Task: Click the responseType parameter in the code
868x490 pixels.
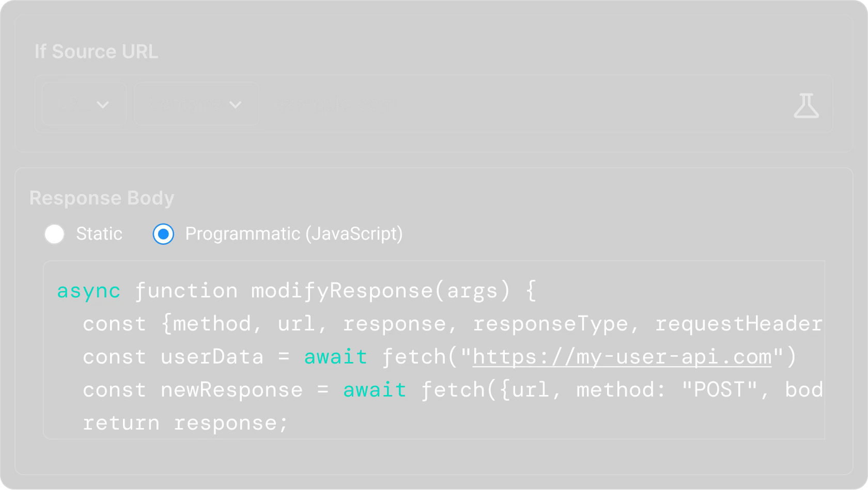Action: pyautogui.click(x=550, y=324)
